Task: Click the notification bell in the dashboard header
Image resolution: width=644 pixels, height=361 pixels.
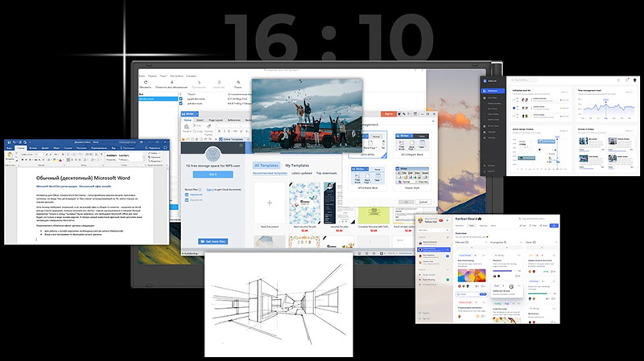Action: tap(627, 80)
